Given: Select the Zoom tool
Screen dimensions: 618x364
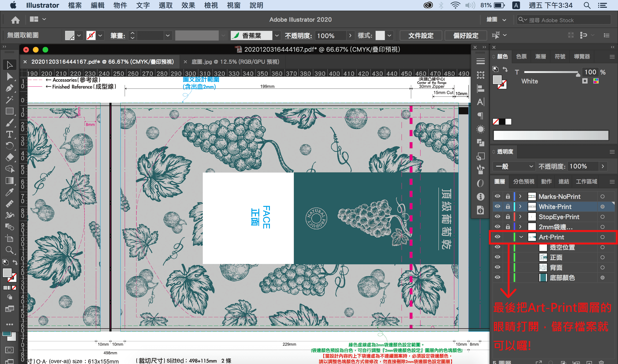Looking at the screenshot, I should (x=9, y=250).
